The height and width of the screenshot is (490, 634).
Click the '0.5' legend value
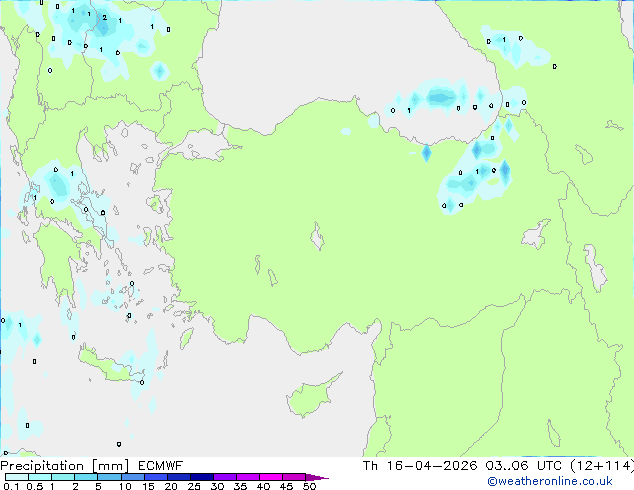pos(35,486)
